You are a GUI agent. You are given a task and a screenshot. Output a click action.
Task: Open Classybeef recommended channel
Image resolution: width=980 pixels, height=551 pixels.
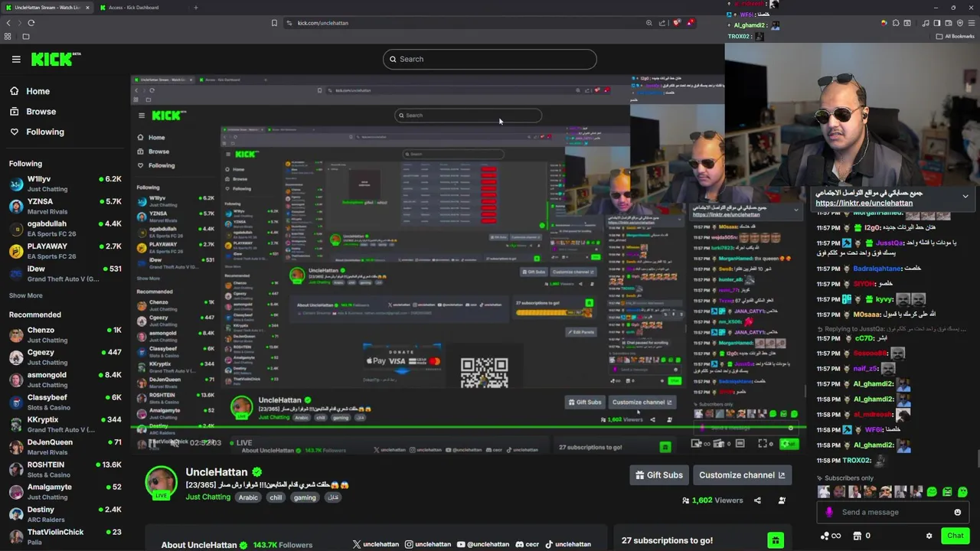click(65, 402)
